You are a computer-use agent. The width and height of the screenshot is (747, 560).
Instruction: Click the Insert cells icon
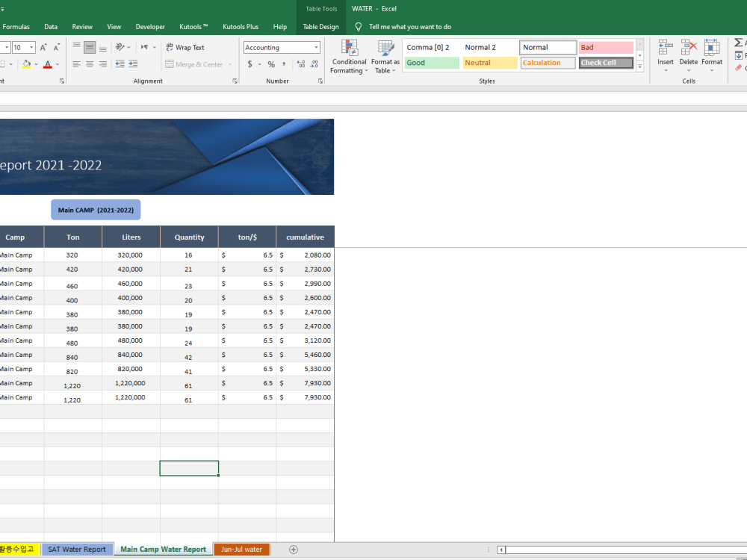666,47
